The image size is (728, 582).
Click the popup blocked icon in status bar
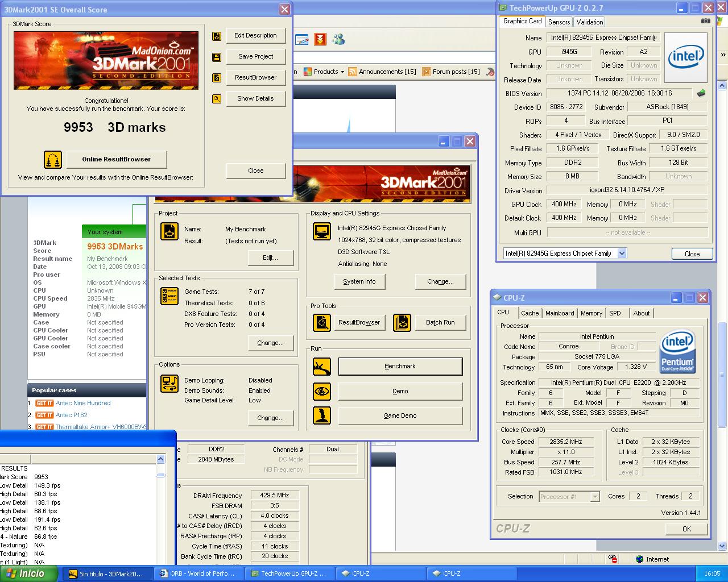point(613,559)
